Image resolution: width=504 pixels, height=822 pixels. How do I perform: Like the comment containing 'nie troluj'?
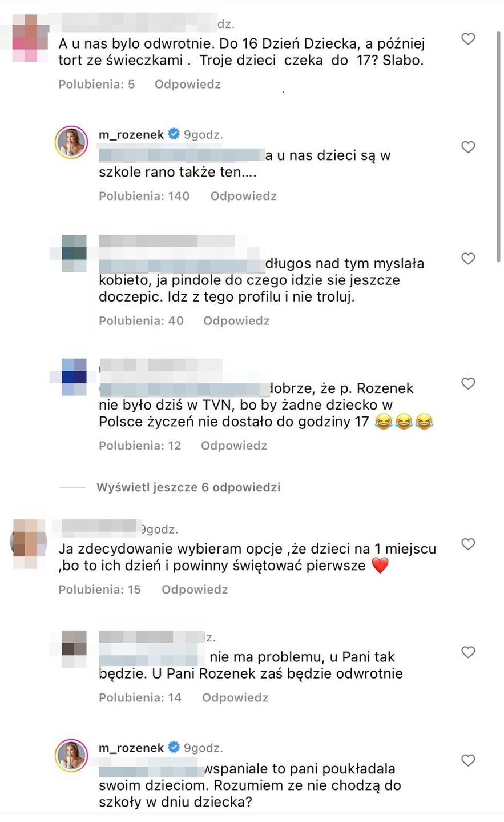pyautogui.click(x=468, y=259)
